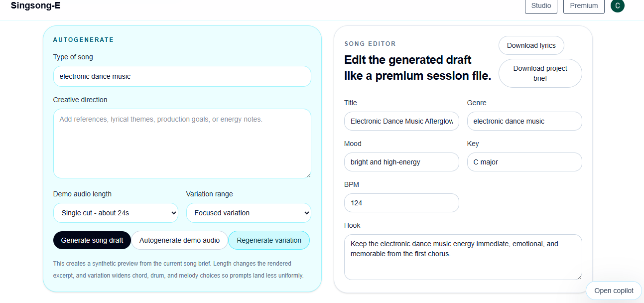The height and width of the screenshot is (303, 644).
Task: Start Autogenerate demo audio
Action: 179,240
